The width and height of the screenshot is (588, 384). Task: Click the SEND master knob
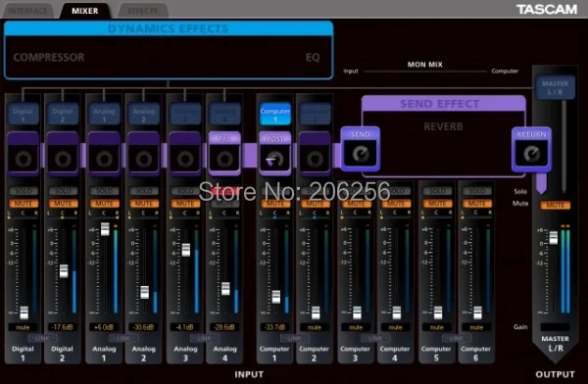click(361, 154)
